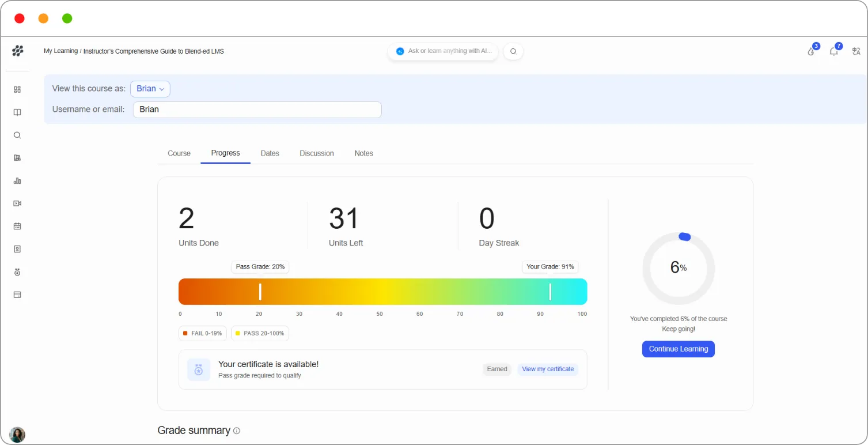Screen dimensions: 868x445
Task: Click the Continue Learning button
Action: pyautogui.click(x=679, y=349)
